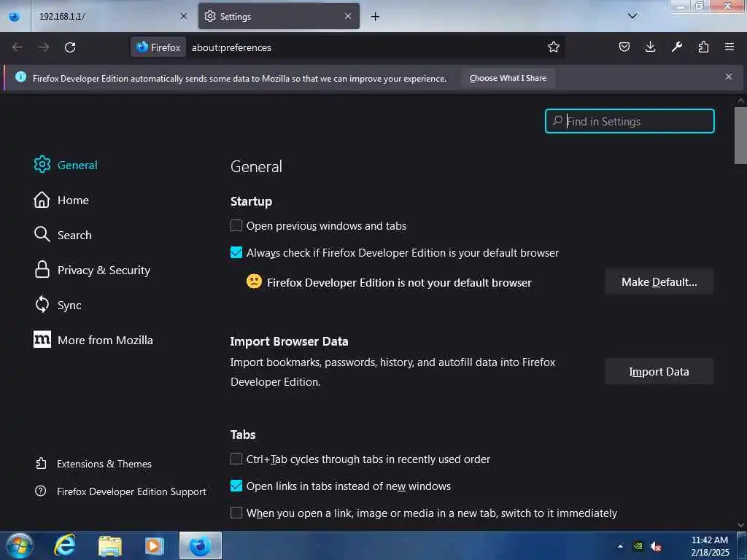Image resolution: width=747 pixels, height=560 pixels.
Task: Close the 192.168.1.1 tab
Action: [183, 16]
